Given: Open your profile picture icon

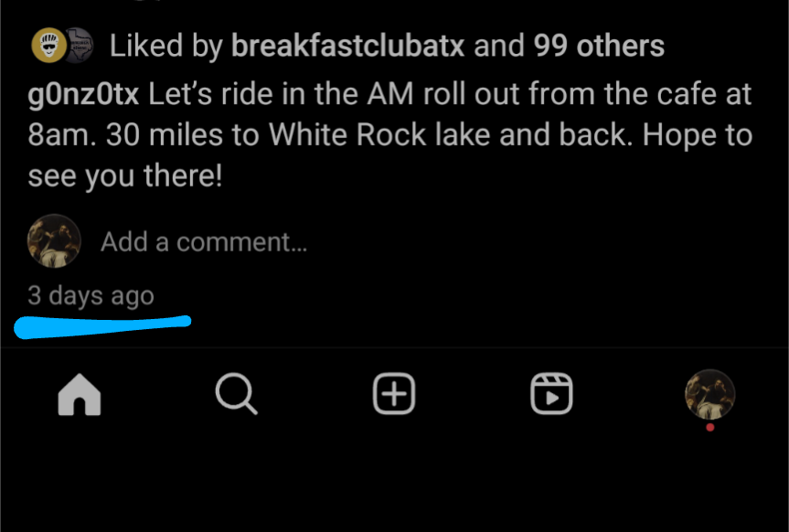Looking at the screenshot, I should pos(709,394).
